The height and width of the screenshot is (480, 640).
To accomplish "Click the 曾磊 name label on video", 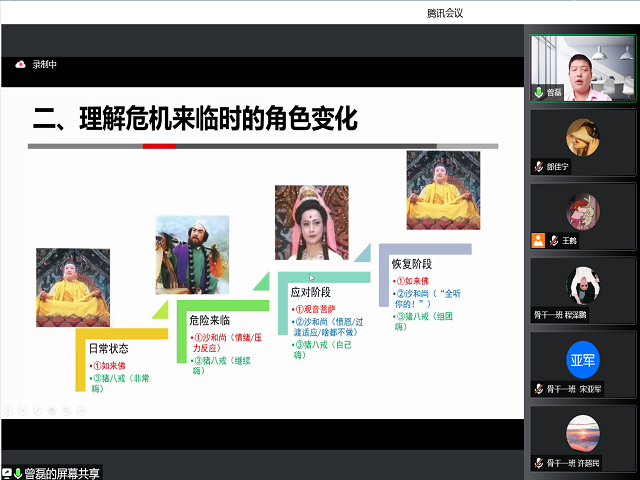I will [x=554, y=92].
